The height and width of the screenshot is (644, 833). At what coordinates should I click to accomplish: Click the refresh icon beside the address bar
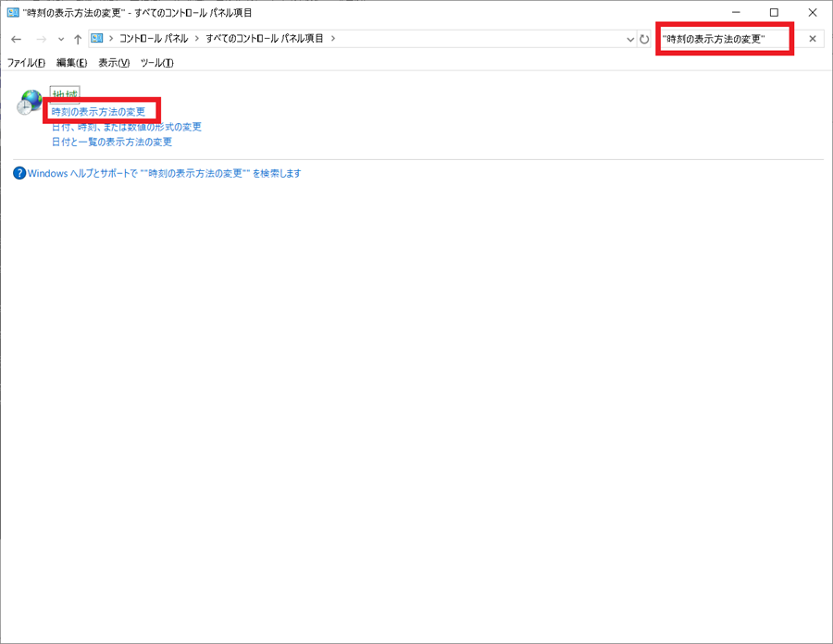644,39
